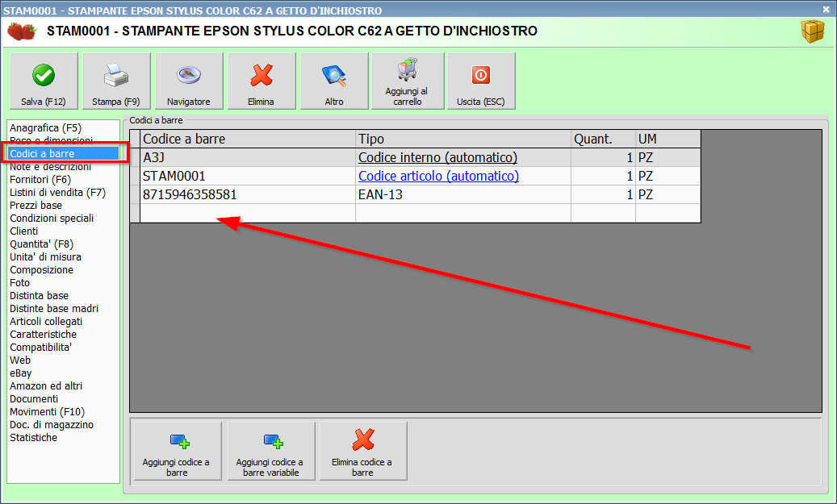Close the window with the title bar X
This screenshot has height=504, width=837.
[x=826, y=9]
